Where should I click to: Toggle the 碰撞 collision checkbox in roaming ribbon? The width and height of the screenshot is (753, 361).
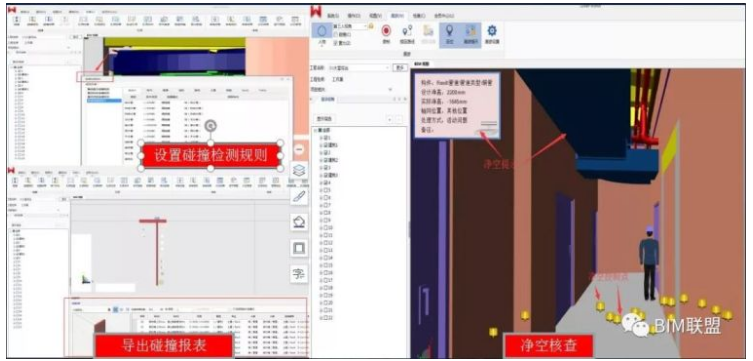pyautogui.click(x=336, y=35)
